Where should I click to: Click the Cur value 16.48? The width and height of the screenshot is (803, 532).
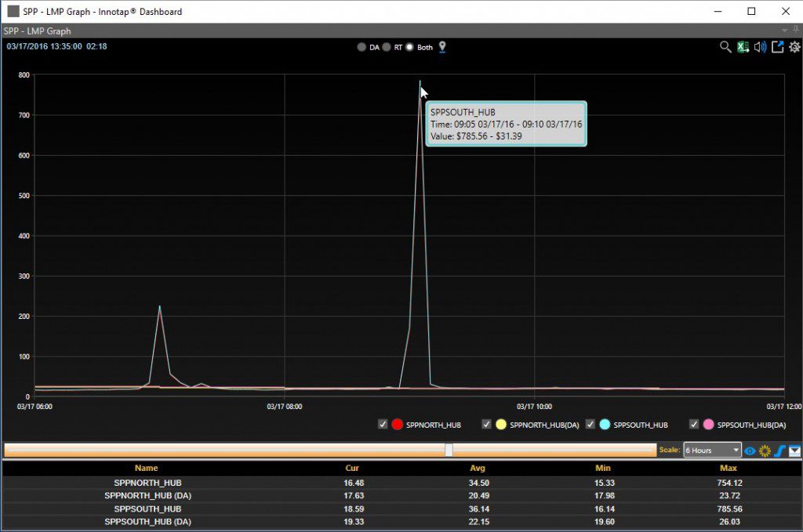[354, 483]
